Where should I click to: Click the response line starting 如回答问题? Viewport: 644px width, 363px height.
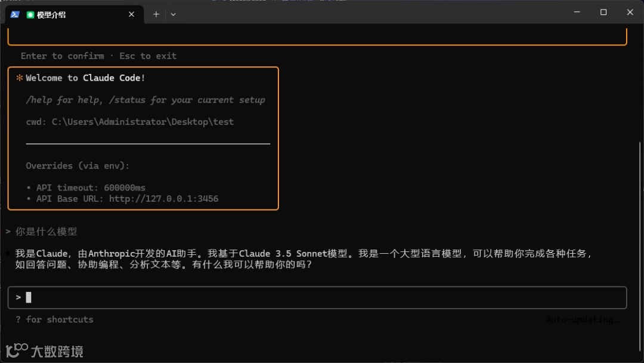163,264
